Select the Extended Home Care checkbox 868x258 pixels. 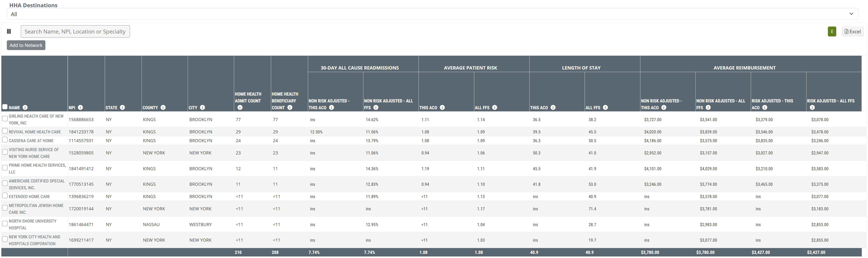point(5,196)
